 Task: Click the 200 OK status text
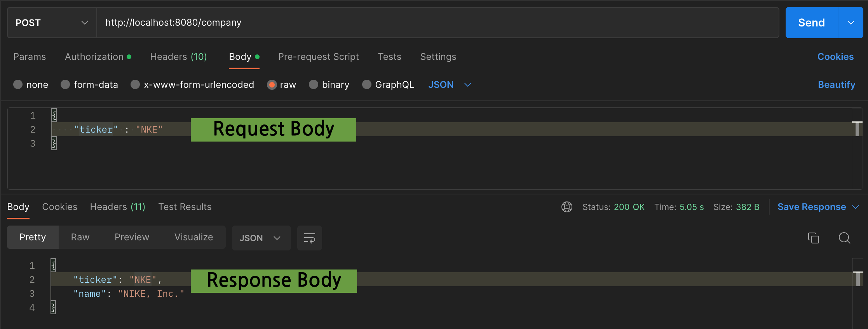(629, 207)
